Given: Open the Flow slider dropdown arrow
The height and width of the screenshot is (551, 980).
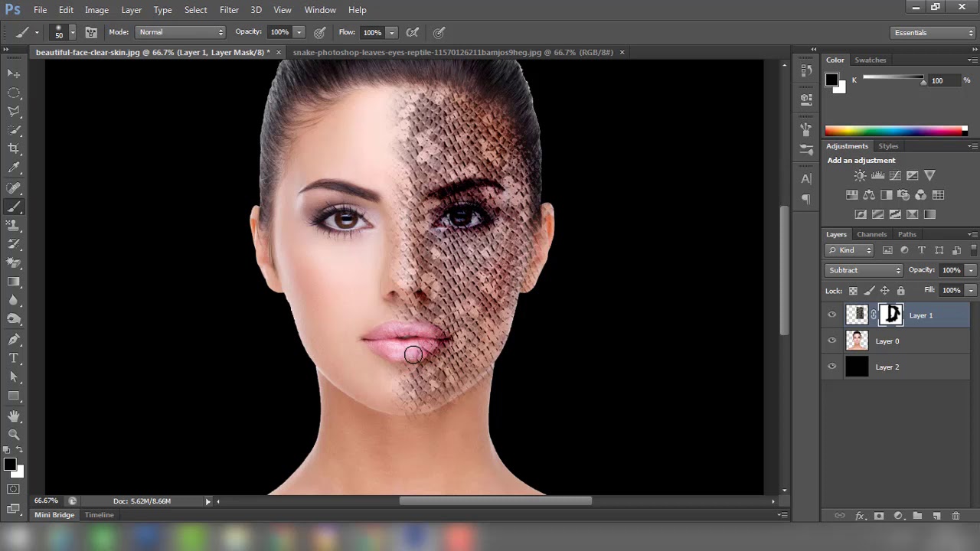Looking at the screenshot, I should 391,32.
